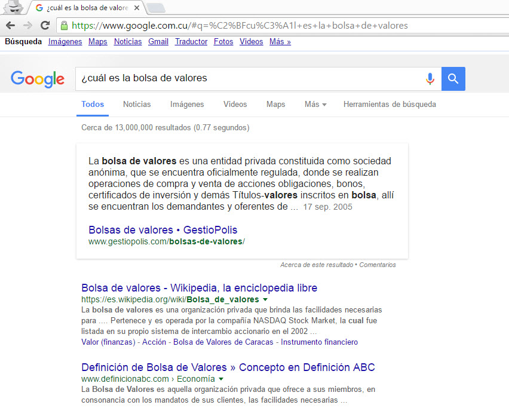
Task: Open Bolsas de valores • GestioPolis result
Action: coord(163,230)
